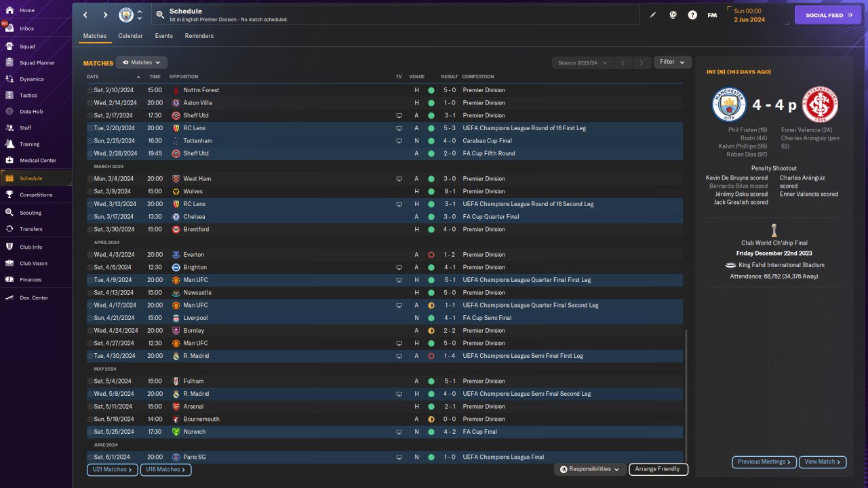This screenshot has height=488, width=868.
Task: Click the back navigation arrow
Action: coord(85,15)
